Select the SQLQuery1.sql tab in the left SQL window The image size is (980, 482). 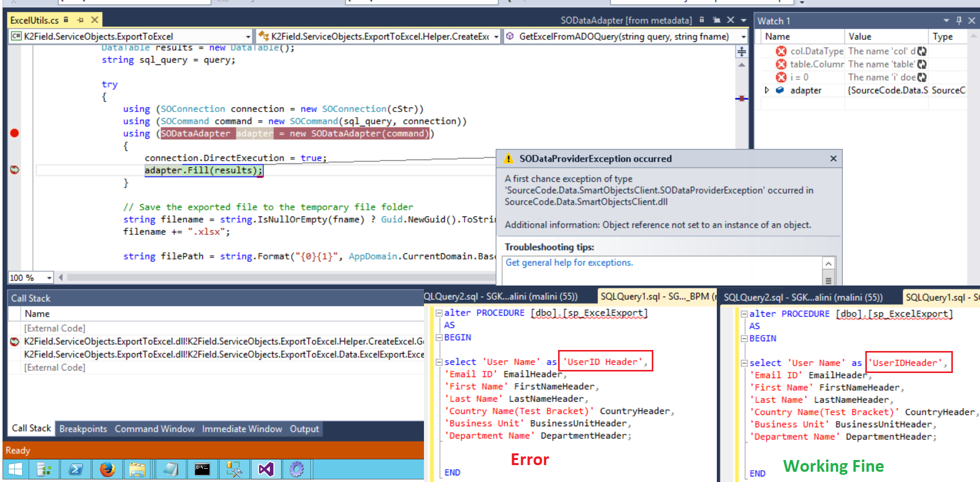tap(656, 296)
